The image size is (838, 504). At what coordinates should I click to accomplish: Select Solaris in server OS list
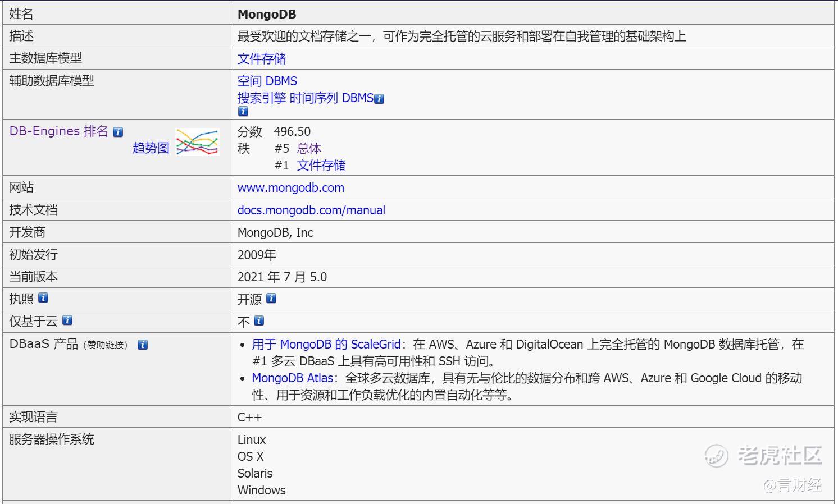pyautogui.click(x=255, y=473)
